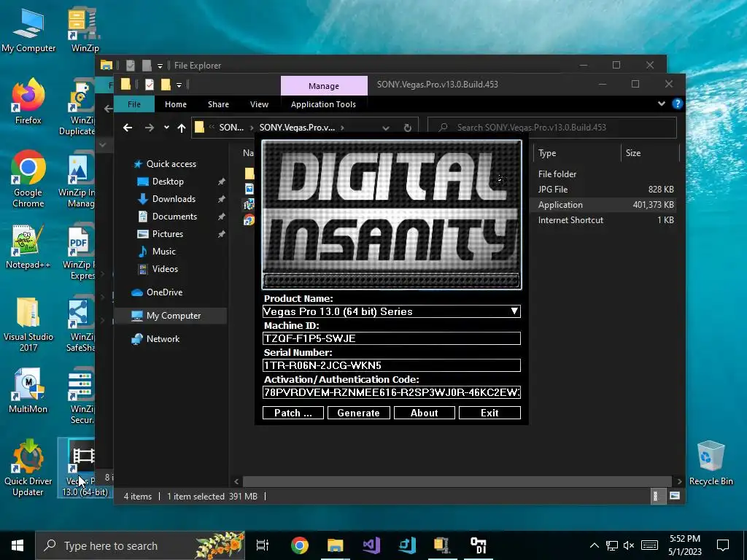747x560 pixels.
Task: Go back in the File Explorer window
Action: click(127, 128)
